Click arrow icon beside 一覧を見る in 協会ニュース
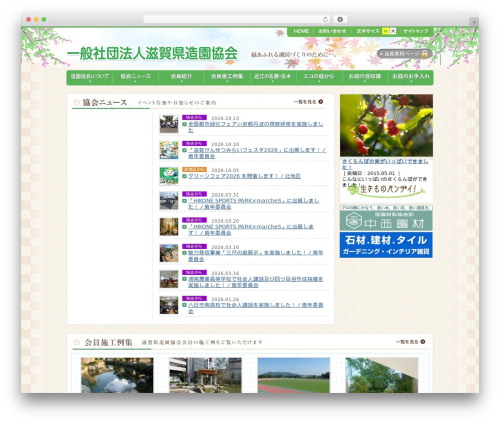 [321, 102]
